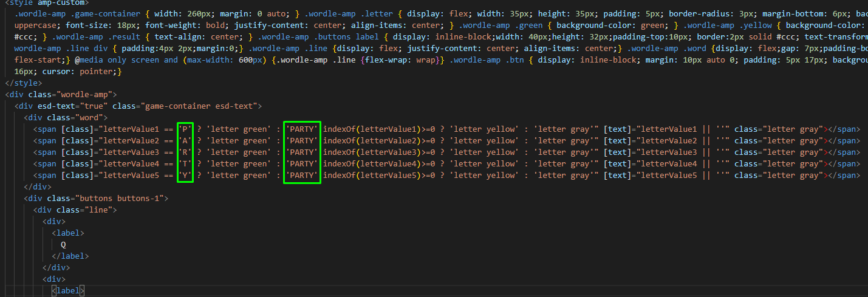Click the last <label> tag at bottom

pos(68,291)
